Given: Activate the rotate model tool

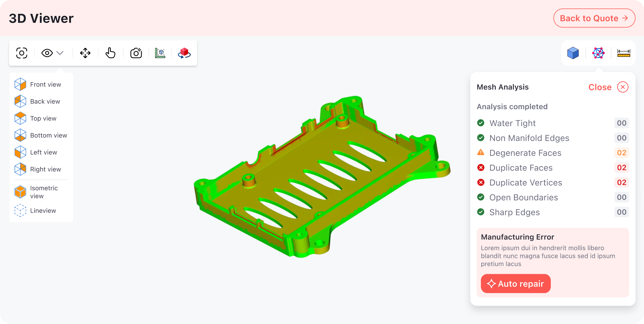Looking at the screenshot, I should tap(184, 53).
